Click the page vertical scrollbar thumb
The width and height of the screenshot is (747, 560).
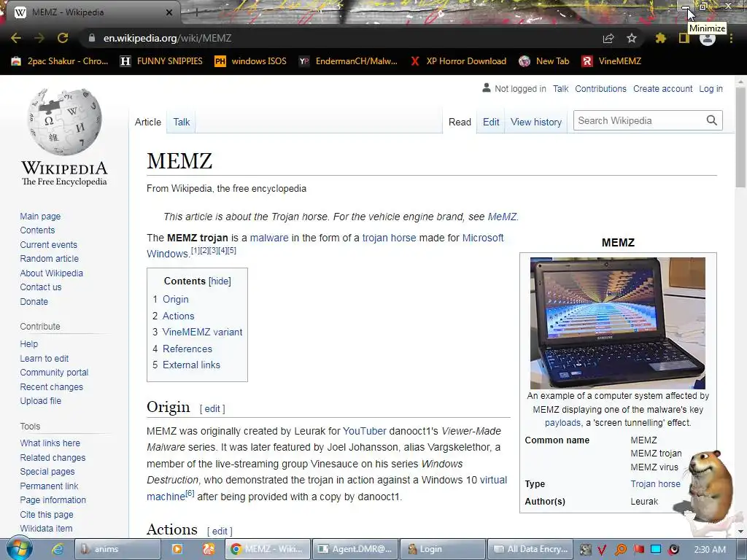click(740, 136)
